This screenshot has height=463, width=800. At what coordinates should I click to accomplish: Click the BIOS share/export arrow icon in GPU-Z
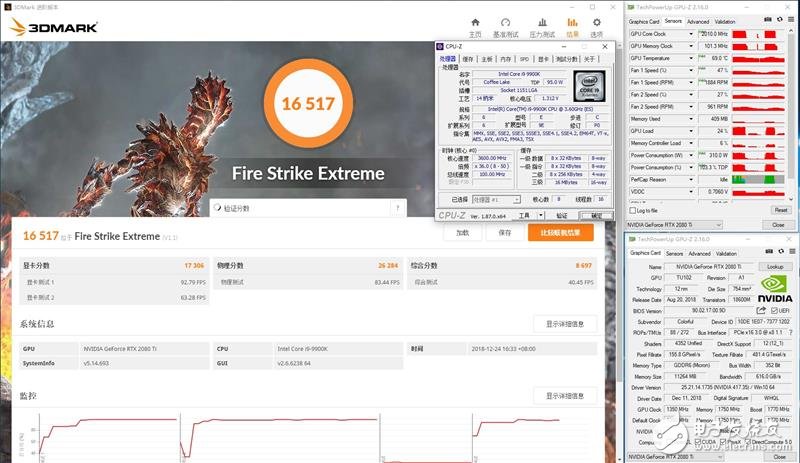point(761,310)
